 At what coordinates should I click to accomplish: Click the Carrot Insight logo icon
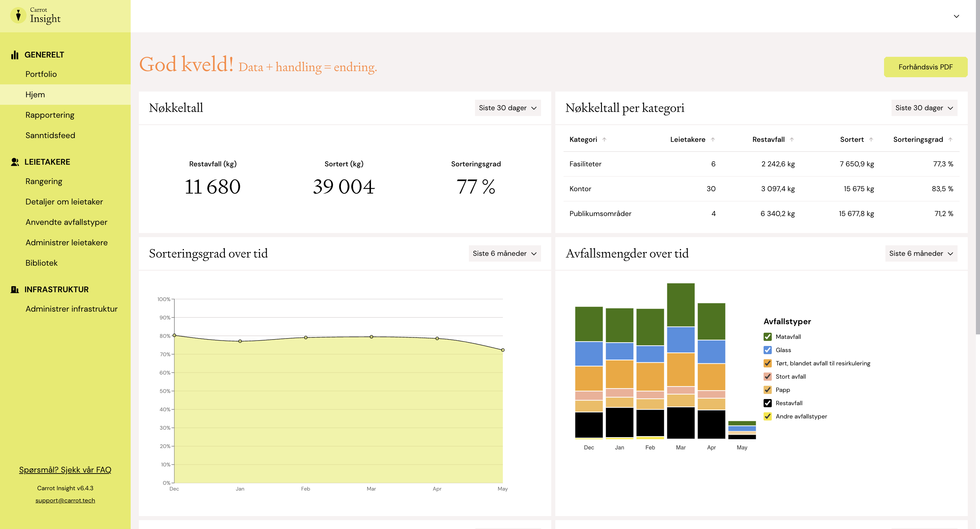pyautogui.click(x=18, y=16)
